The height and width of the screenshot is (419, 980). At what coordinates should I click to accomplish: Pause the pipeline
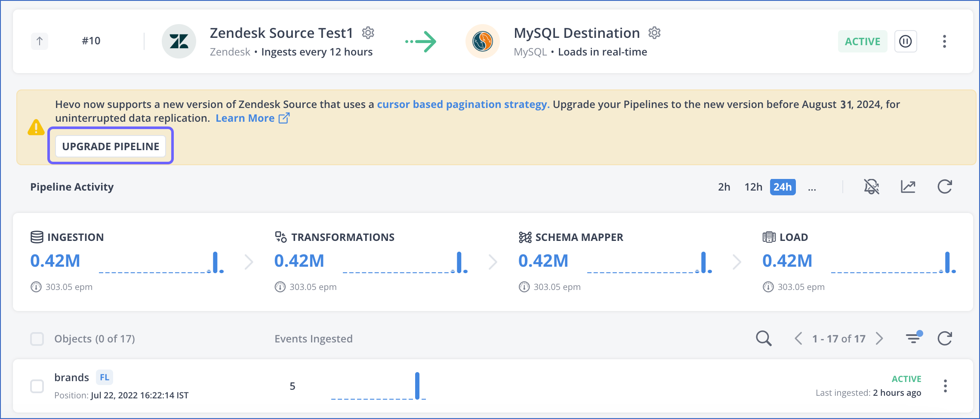point(906,41)
